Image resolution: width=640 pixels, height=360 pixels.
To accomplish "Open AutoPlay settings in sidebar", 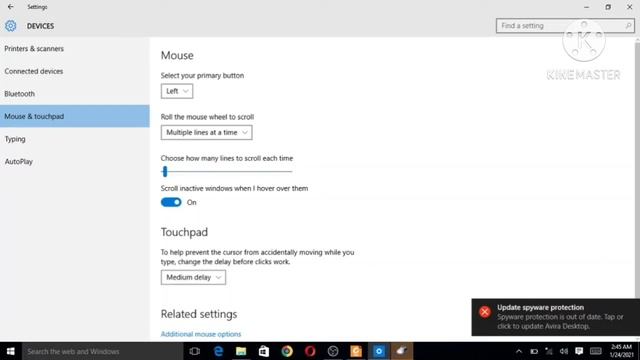I will pyautogui.click(x=75, y=161).
